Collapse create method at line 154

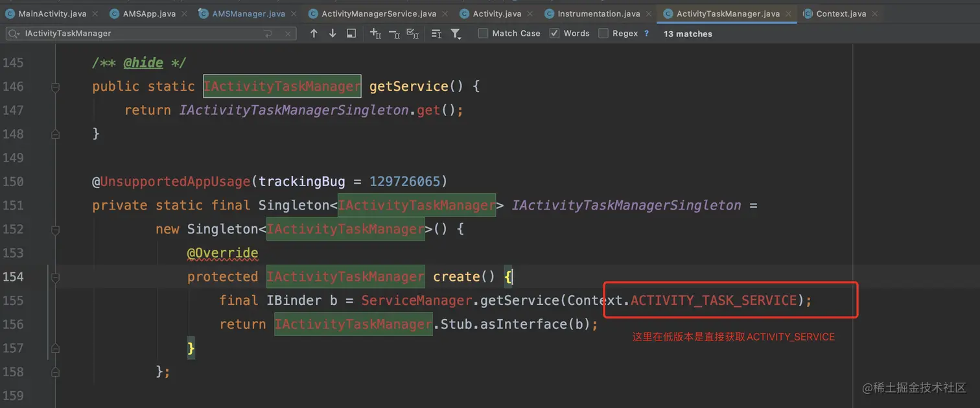(55, 277)
